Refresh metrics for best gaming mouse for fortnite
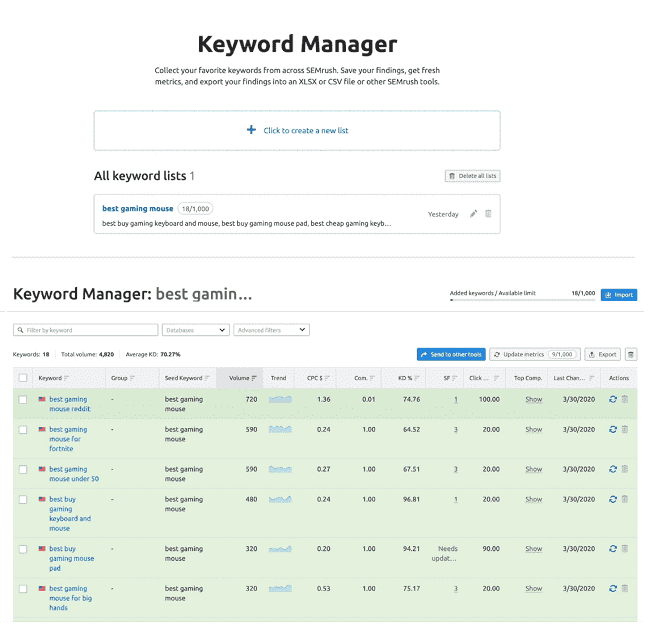The width and height of the screenshot is (649, 643). coord(613,429)
